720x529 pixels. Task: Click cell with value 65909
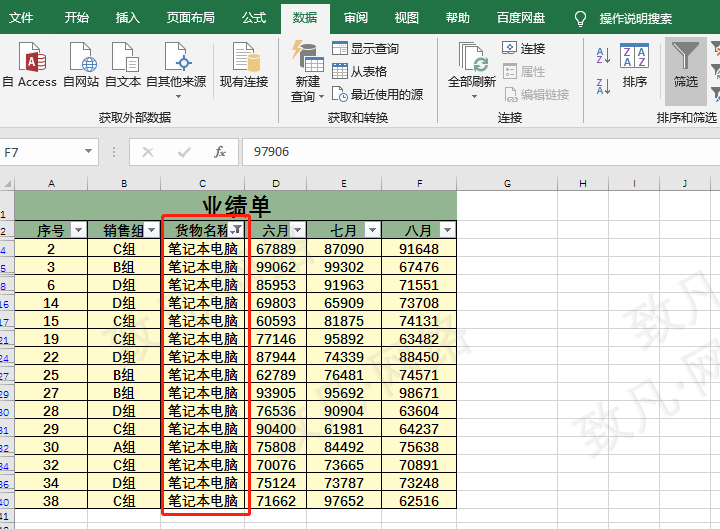(344, 303)
